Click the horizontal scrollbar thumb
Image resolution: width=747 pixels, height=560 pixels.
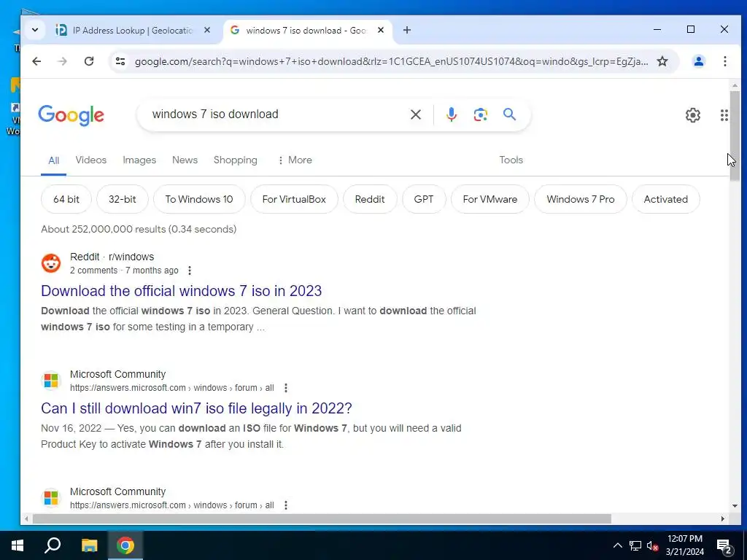tap(322, 518)
